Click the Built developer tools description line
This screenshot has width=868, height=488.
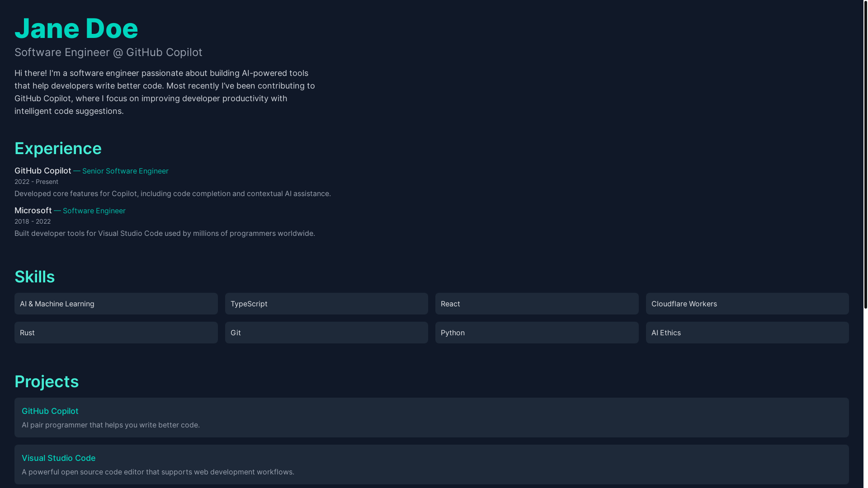pos(165,234)
